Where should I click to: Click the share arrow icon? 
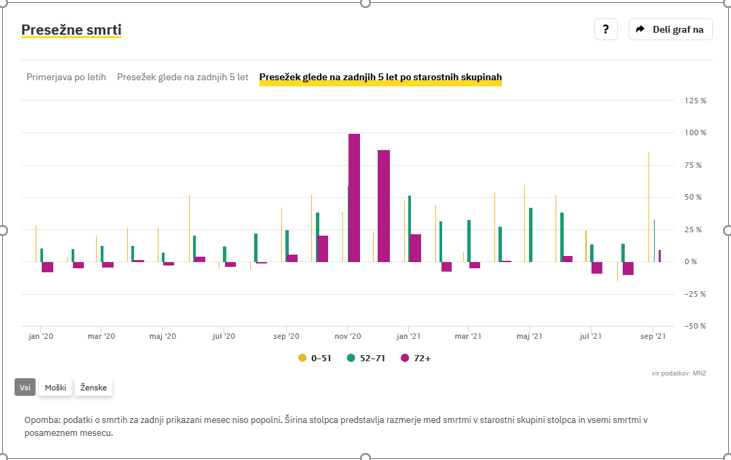click(640, 30)
